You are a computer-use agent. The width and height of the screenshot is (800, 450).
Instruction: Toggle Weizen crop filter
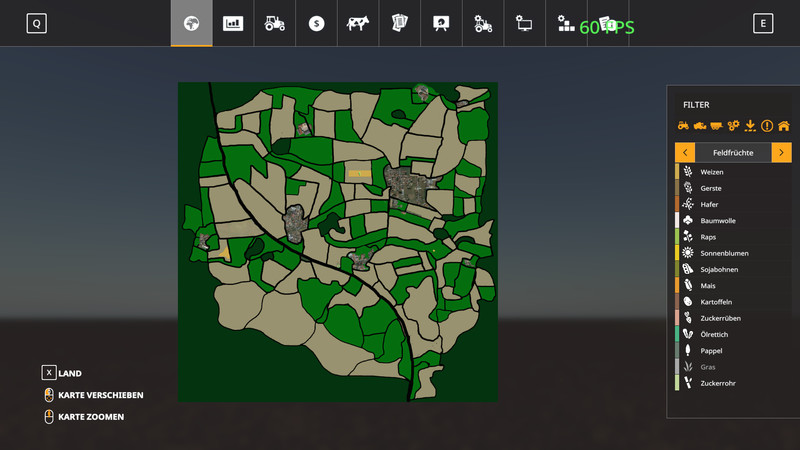tap(712, 172)
